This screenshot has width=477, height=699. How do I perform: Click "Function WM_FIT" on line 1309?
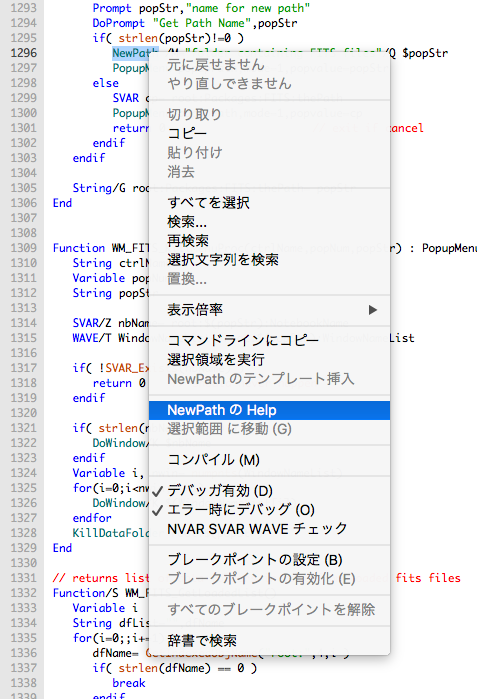(x=101, y=248)
